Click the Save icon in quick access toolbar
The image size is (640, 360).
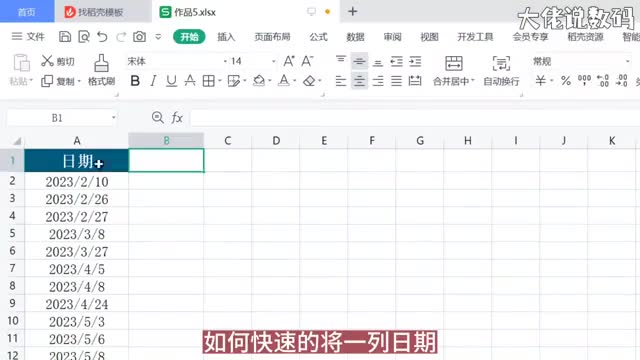[65, 37]
